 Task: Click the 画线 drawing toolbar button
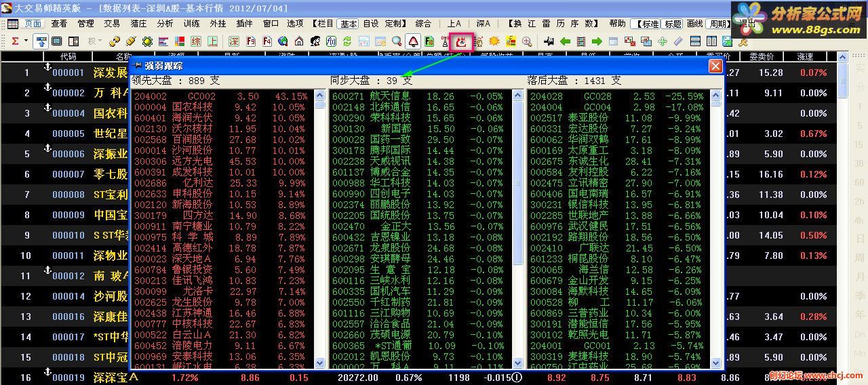[x=695, y=23]
